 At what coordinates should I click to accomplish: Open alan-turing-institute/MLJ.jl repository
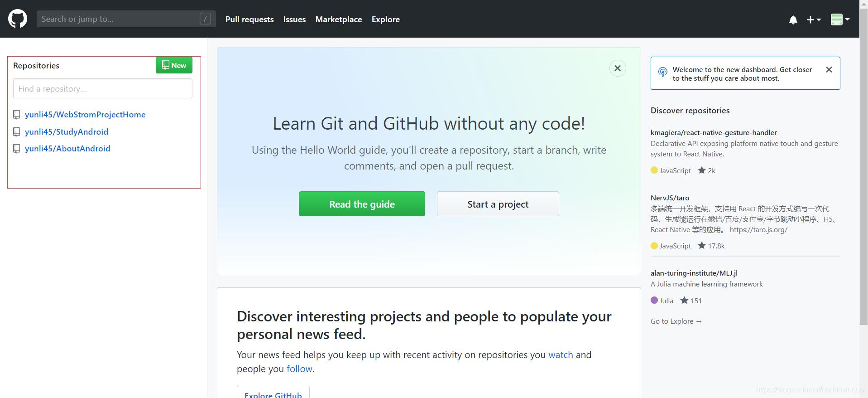click(694, 273)
